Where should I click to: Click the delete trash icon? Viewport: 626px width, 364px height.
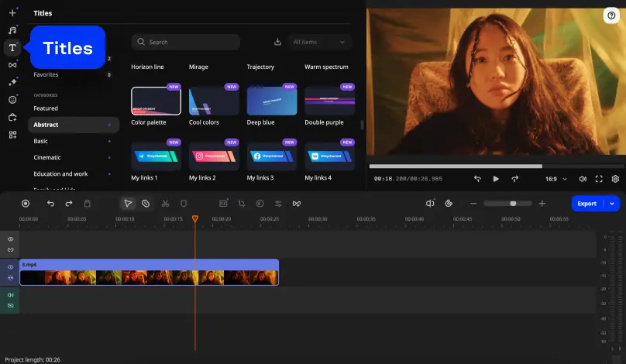87,204
